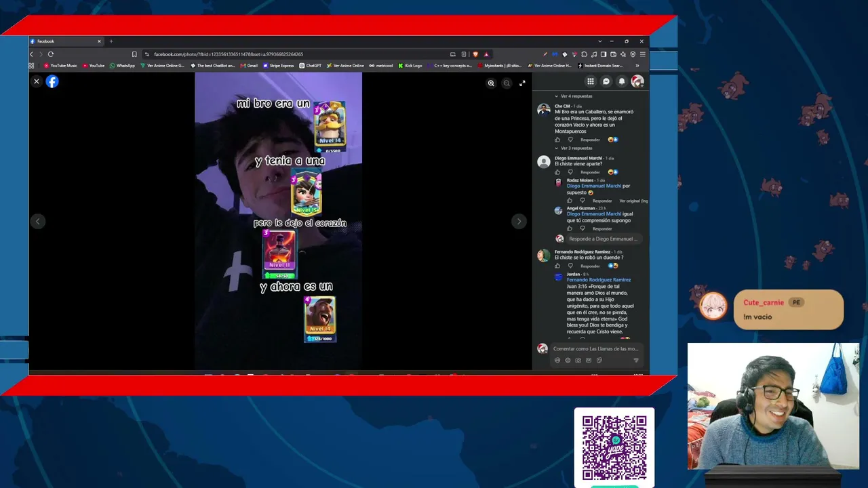Open YouTube Music bookmark
The width and height of the screenshot is (868, 488).
[60, 66]
